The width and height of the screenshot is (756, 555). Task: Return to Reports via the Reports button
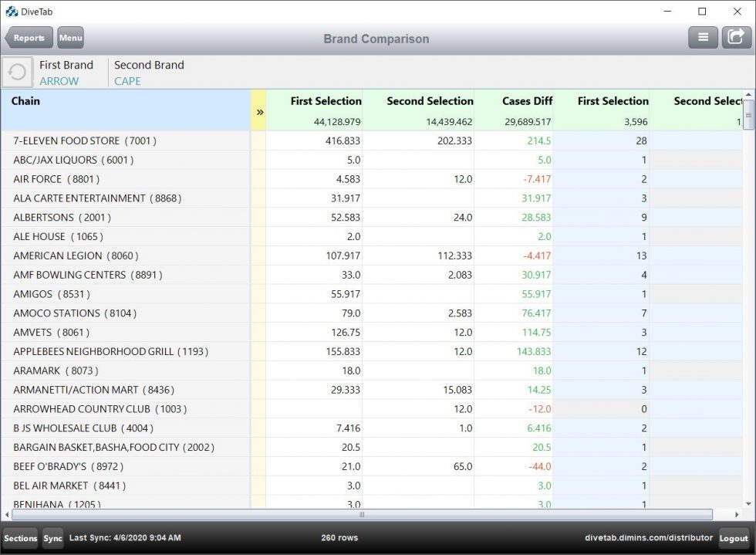click(29, 37)
